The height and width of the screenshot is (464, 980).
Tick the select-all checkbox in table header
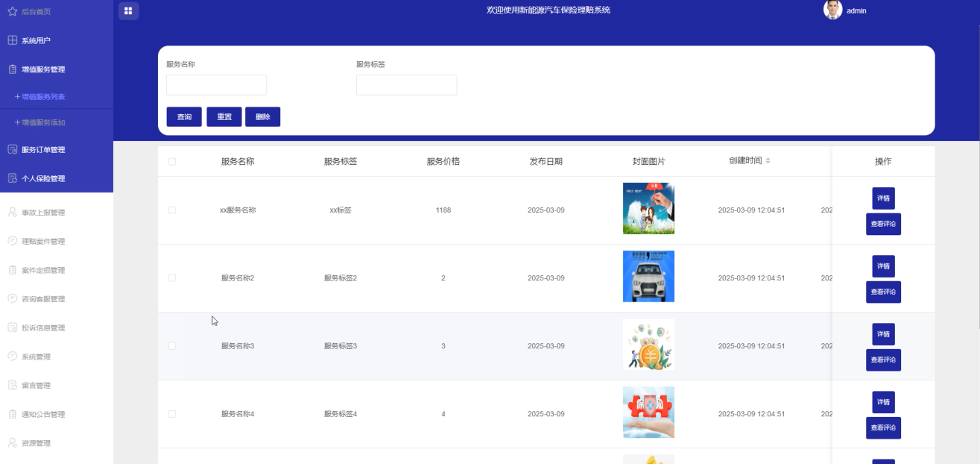(172, 161)
